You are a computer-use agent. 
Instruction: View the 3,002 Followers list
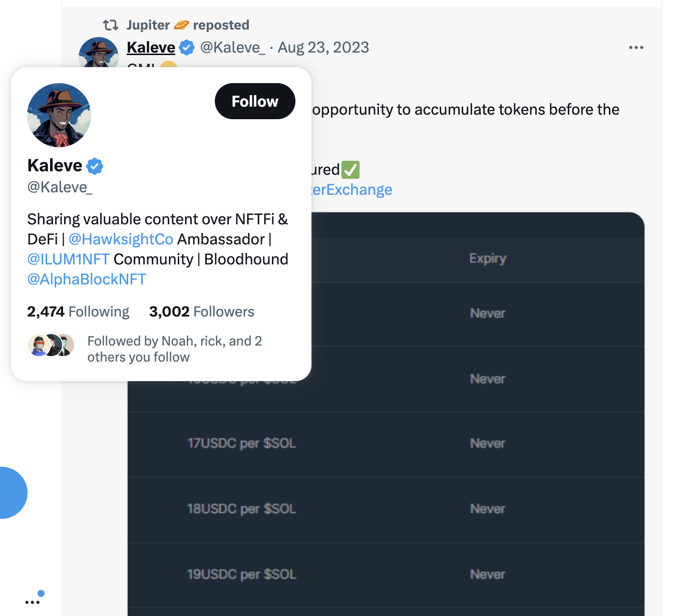coord(202,312)
